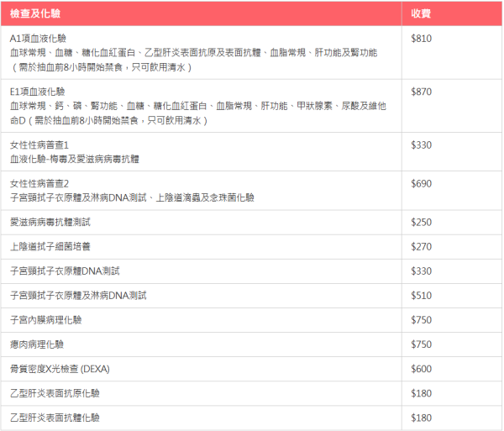Click the 女性性病普查1 row title
This screenshot has width=504, height=431.
point(39,145)
